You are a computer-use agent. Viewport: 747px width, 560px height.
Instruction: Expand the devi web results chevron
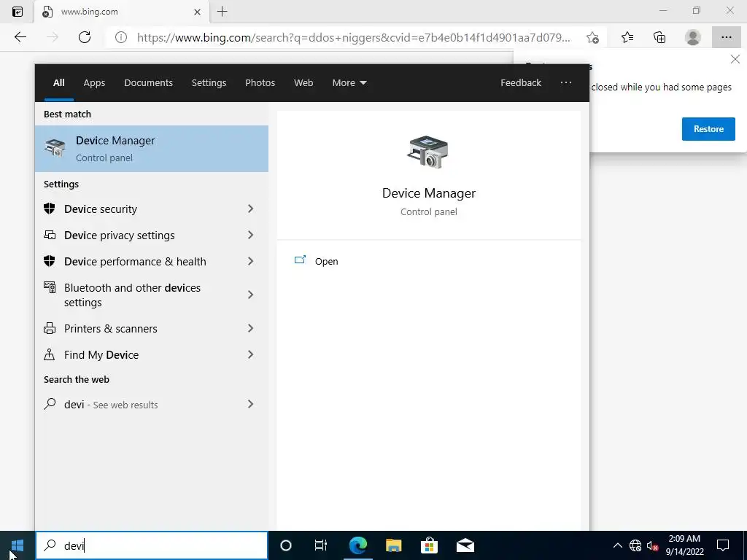(251, 404)
